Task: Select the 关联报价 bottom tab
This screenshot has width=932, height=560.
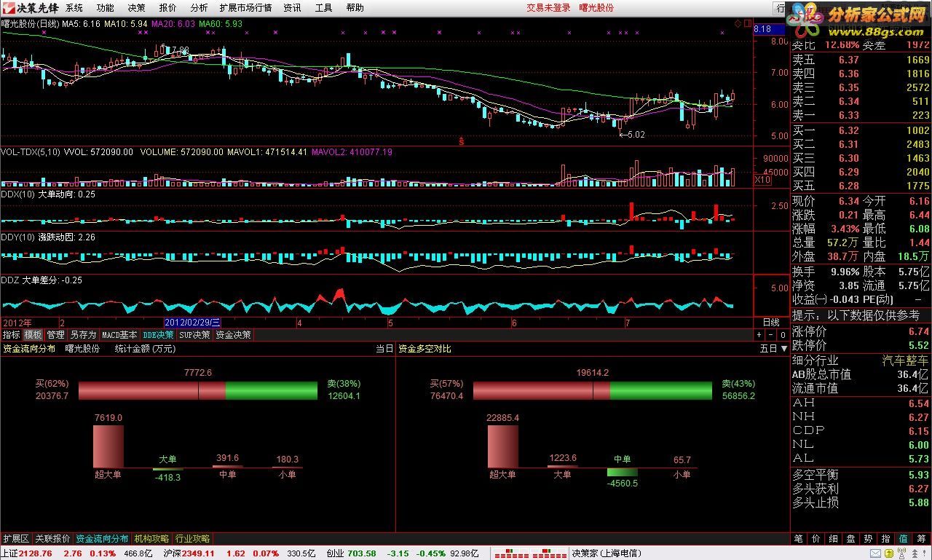Action: click(53, 539)
